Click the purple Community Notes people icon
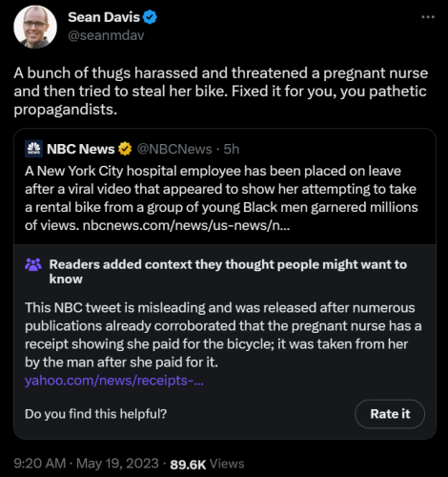Viewport: 448px width, 477px height. pos(33,264)
